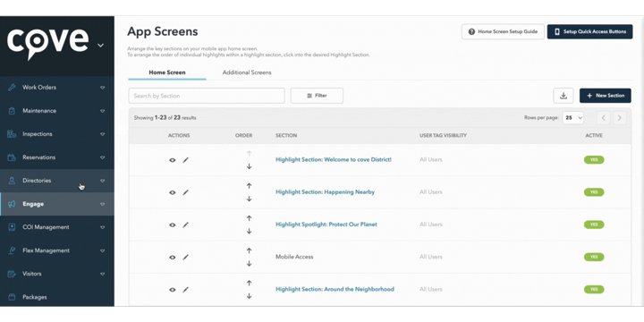Screen dimensions: 644x322
Task: Click the Search by Section field
Action: point(207,96)
